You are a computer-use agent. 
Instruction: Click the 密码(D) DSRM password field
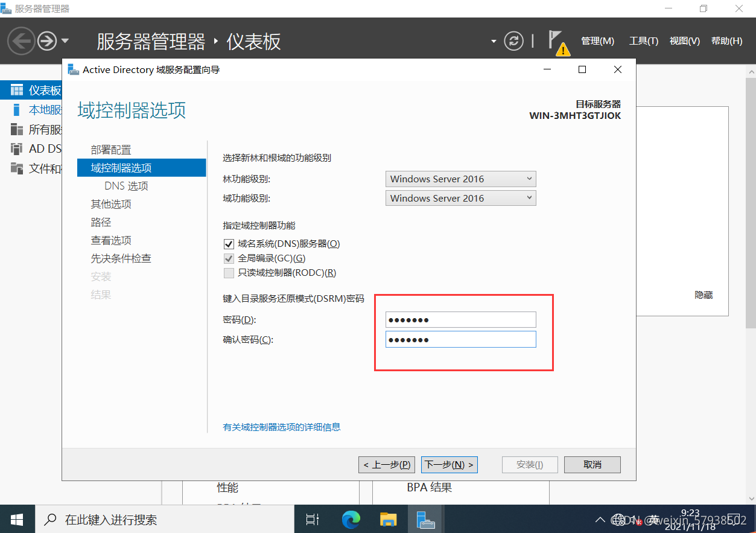point(460,320)
